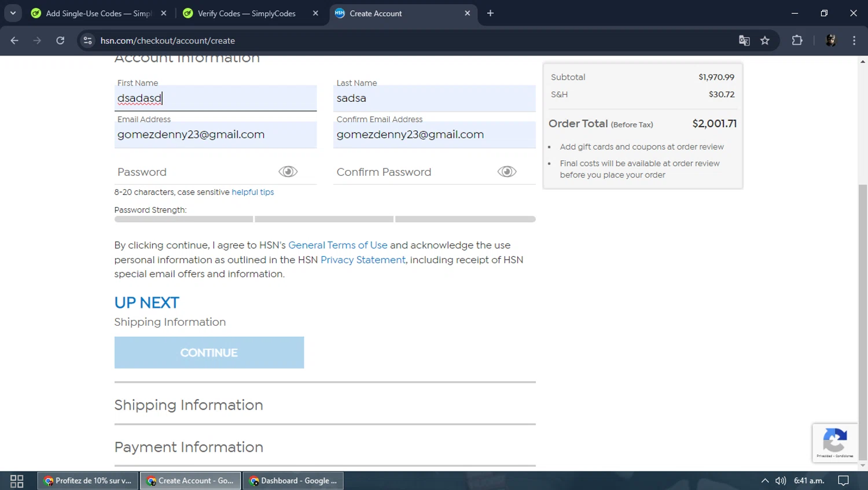Open Chrome three-dot menu
This screenshot has height=490, width=868.
click(x=854, y=40)
